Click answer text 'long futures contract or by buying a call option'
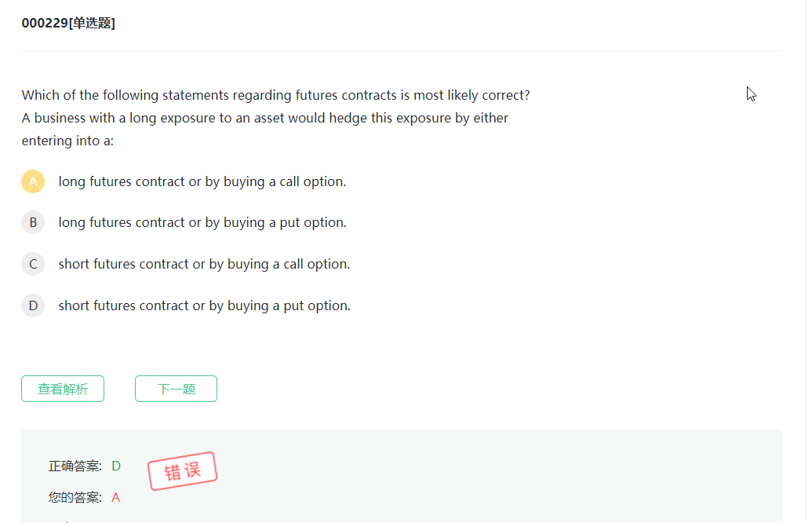Screen dimensions: 812x523 click(x=202, y=181)
